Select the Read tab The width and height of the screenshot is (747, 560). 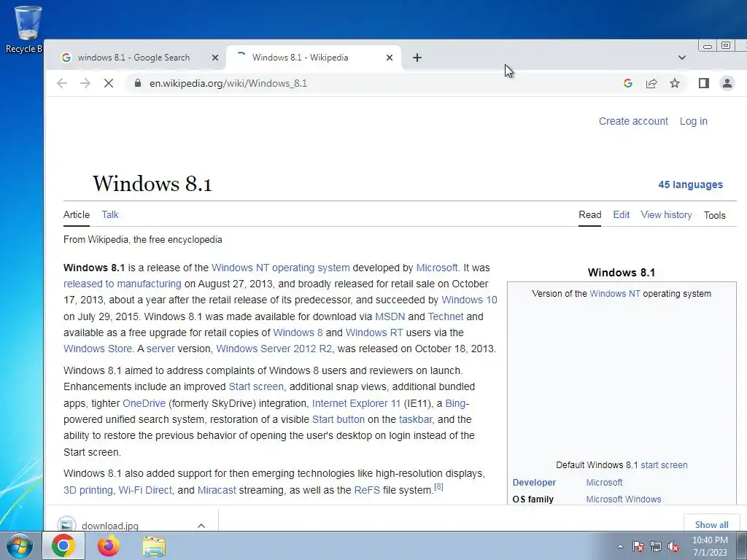pyautogui.click(x=589, y=215)
